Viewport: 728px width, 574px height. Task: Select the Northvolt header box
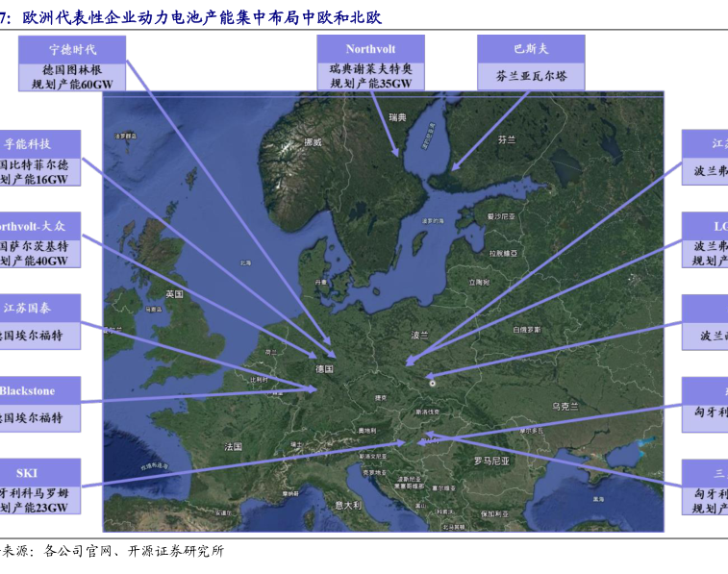(370, 49)
